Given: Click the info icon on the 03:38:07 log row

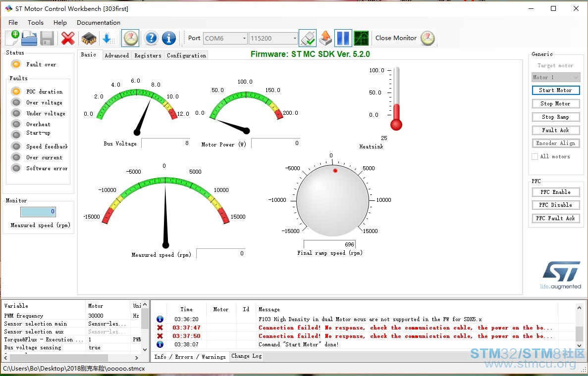Looking at the screenshot, I should pyautogui.click(x=160, y=344).
